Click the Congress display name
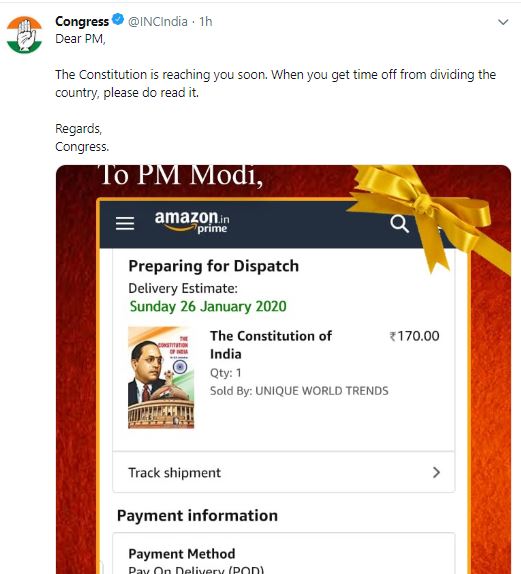This screenshot has width=521, height=574. tap(82, 22)
